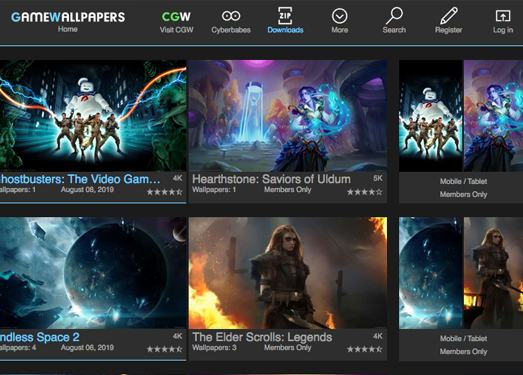Viewport: 523px width, 375px height.
Task: Select the Endless Space 2 title link
Action: click(40, 337)
